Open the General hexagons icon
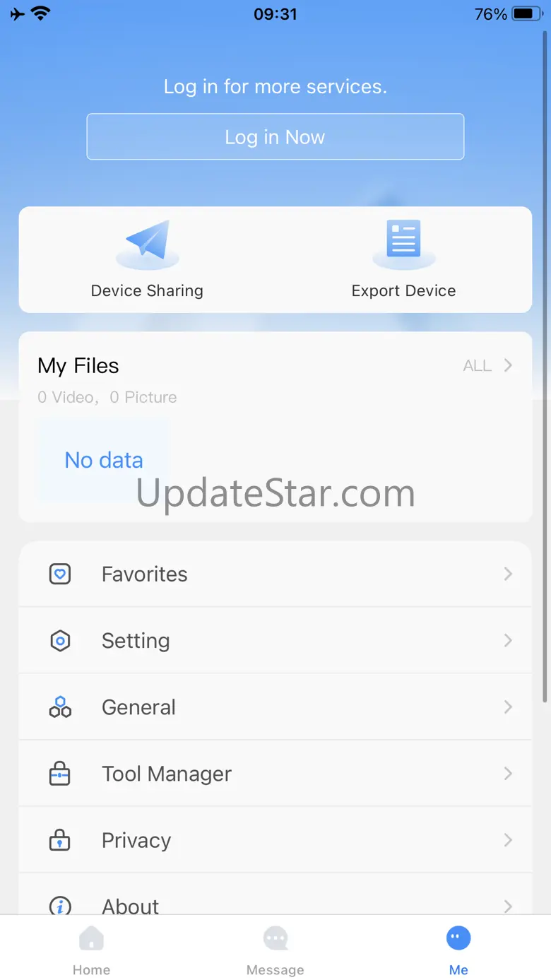Viewport: 551px width, 980px height. [60, 707]
